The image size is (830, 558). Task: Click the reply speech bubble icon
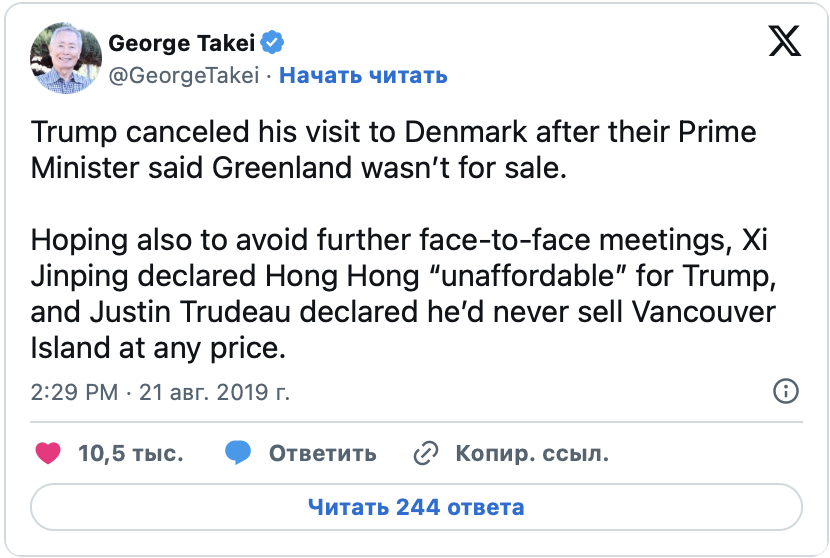point(238,453)
